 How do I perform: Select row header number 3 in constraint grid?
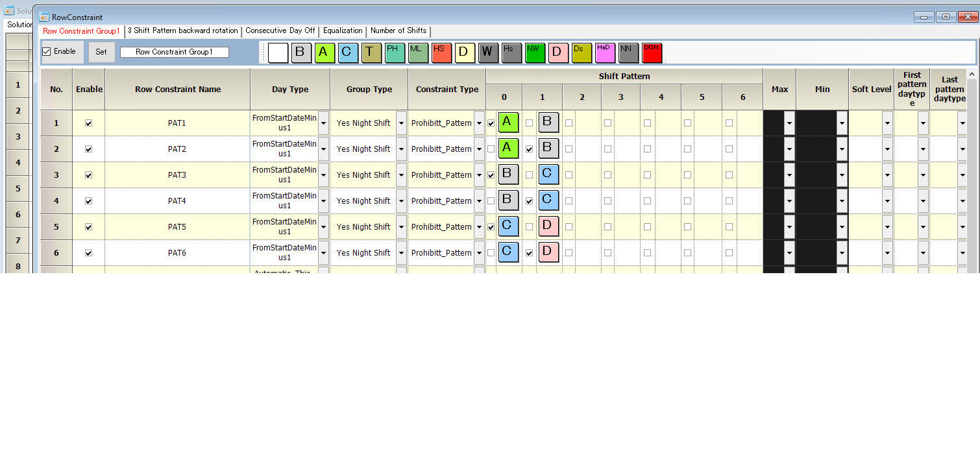tap(56, 175)
